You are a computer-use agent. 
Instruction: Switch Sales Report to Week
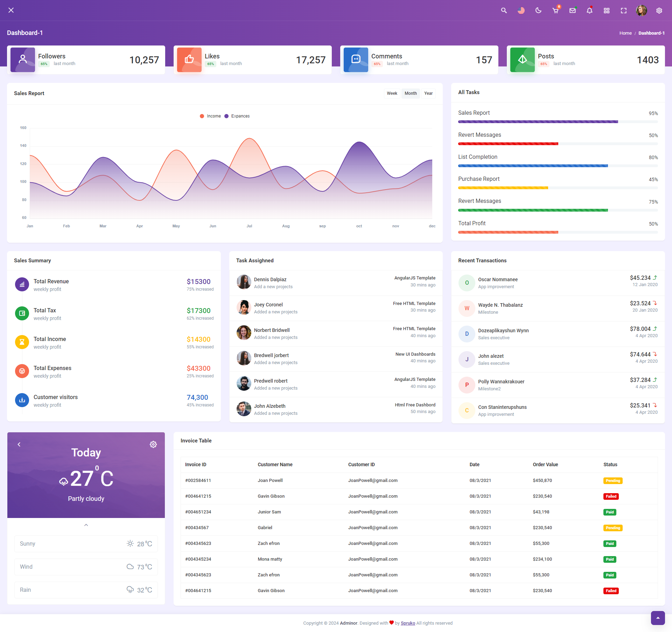(392, 93)
